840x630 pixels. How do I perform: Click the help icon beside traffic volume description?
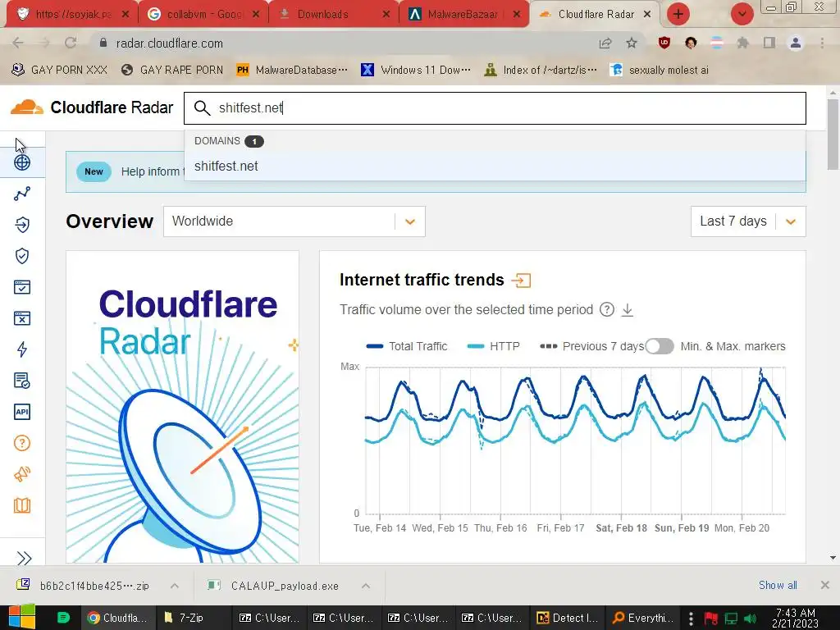point(607,309)
